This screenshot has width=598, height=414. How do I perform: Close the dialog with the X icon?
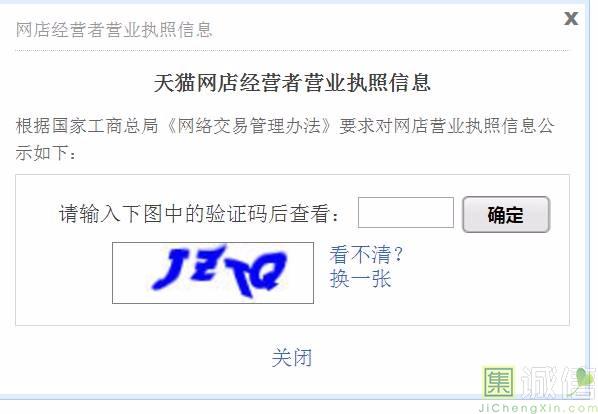pyautogui.click(x=571, y=18)
